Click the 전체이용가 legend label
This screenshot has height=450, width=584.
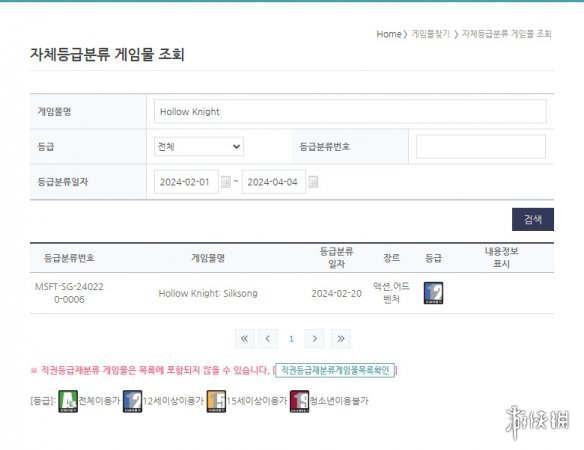point(99,401)
